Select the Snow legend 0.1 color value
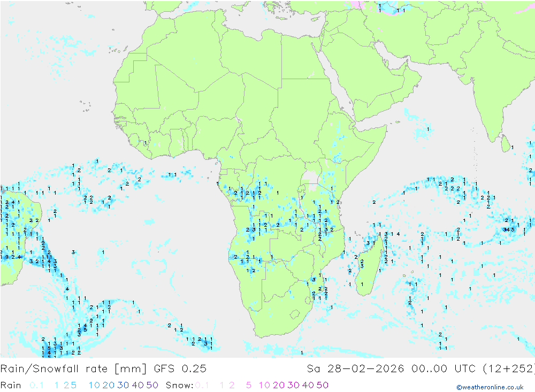Image resolution: width=535 pixels, height=392 pixels. tap(202, 385)
